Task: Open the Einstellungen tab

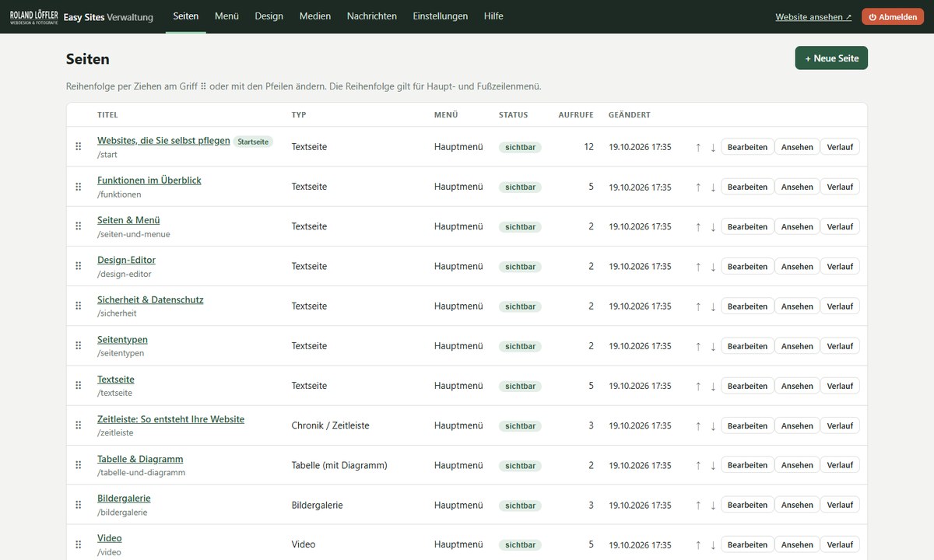Action: click(441, 16)
